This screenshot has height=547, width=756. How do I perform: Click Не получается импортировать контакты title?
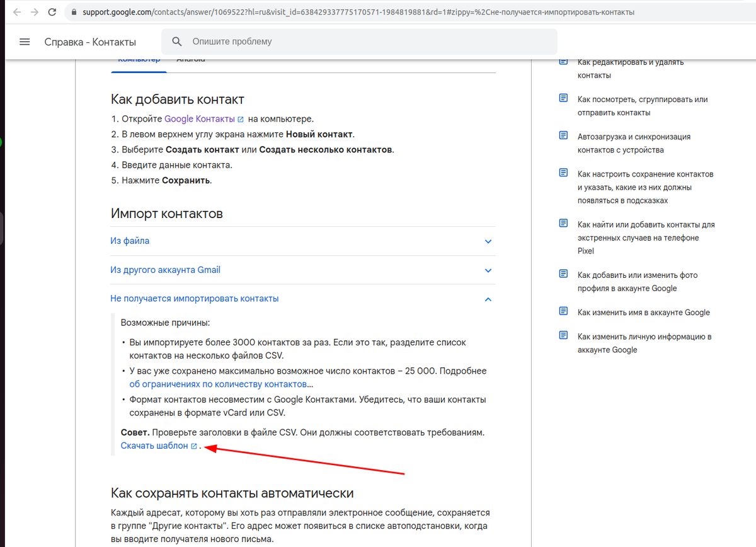point(194,299)
